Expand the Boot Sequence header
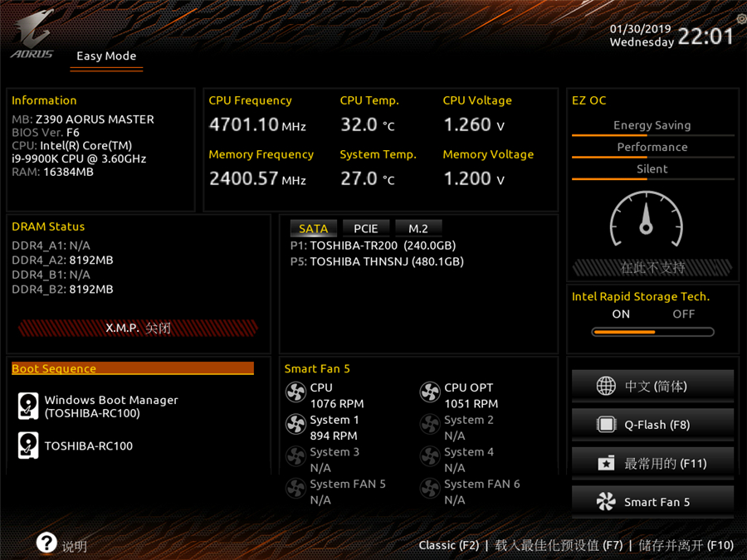Viewport: 747px width, 560px height. pyautogui.click(x=133, y=368)
